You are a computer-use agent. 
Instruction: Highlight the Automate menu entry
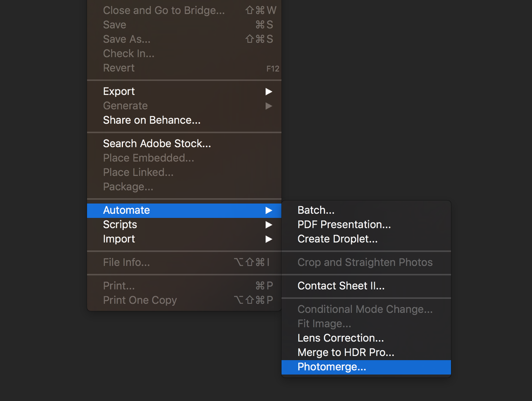(x=126, y=210)
